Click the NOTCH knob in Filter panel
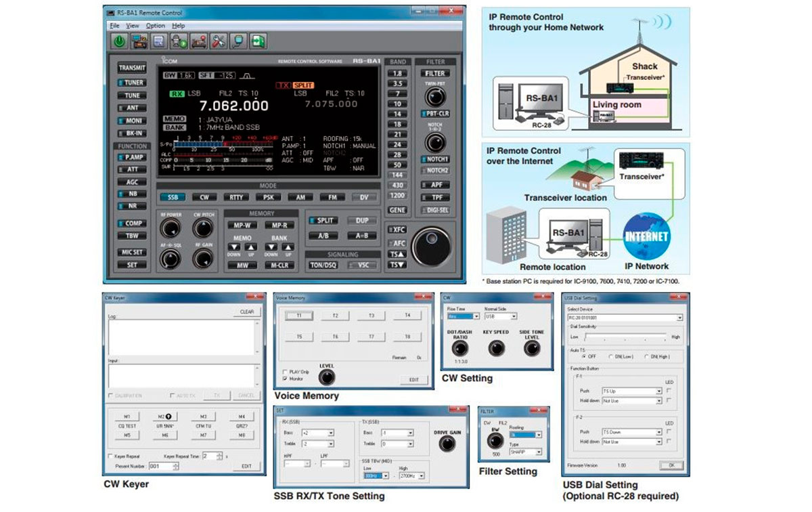The width and height of the screenshot is (812, 512). click(434, 142)
